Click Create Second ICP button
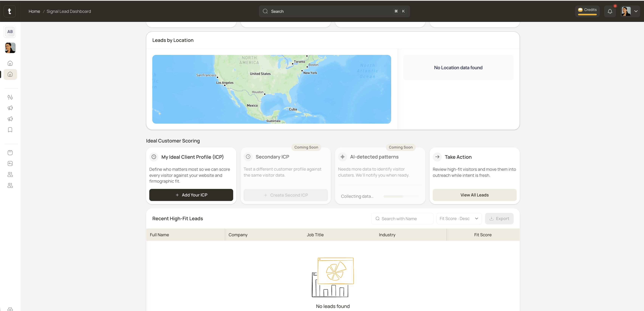 pos(286,195)
